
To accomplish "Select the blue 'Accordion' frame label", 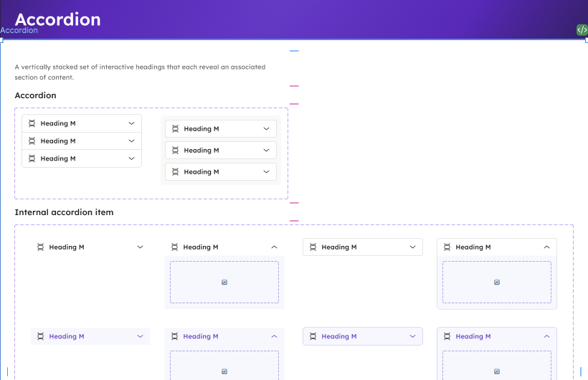I will tap(19, 30).
